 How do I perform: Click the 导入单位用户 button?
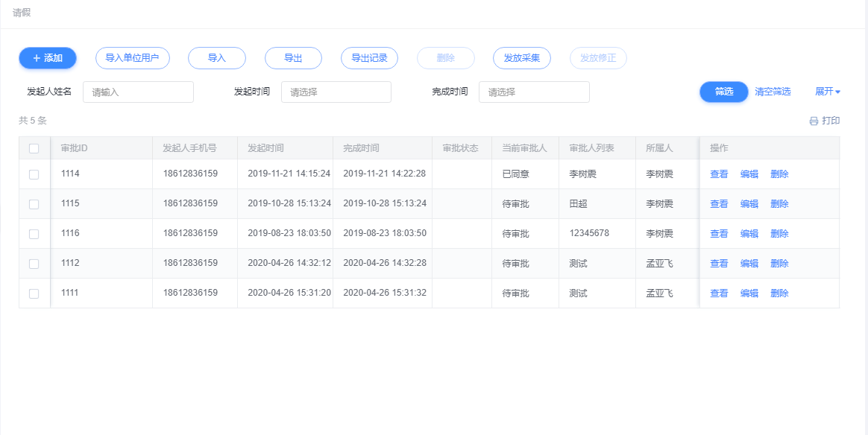tap(132, 58)
